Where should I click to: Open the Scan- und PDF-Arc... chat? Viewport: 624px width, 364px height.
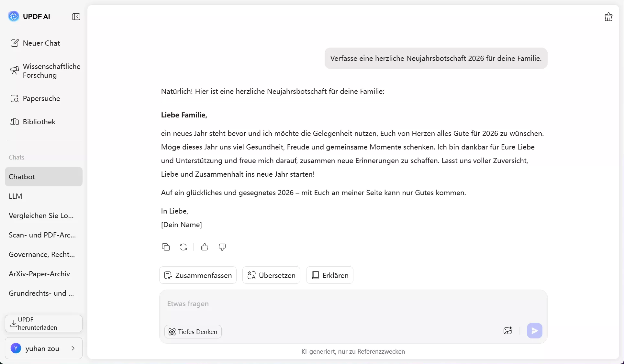42,235
